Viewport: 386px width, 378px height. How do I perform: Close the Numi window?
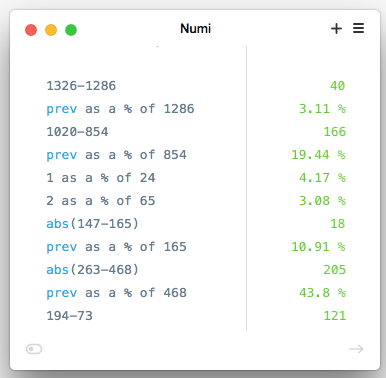pos(31,30)
